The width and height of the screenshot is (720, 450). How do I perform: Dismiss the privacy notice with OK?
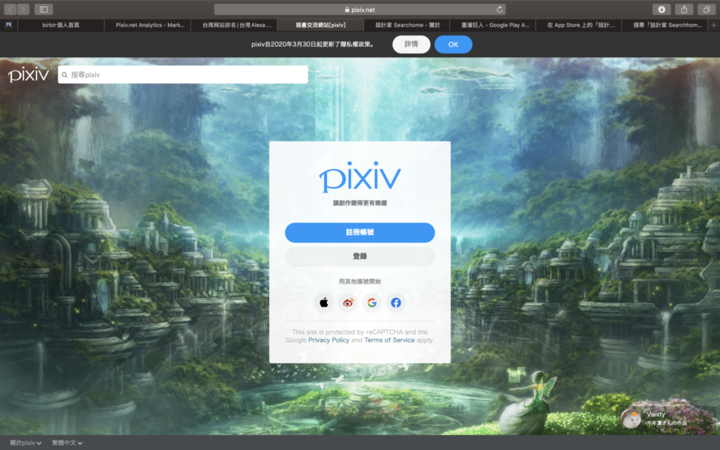click(453, 45)
